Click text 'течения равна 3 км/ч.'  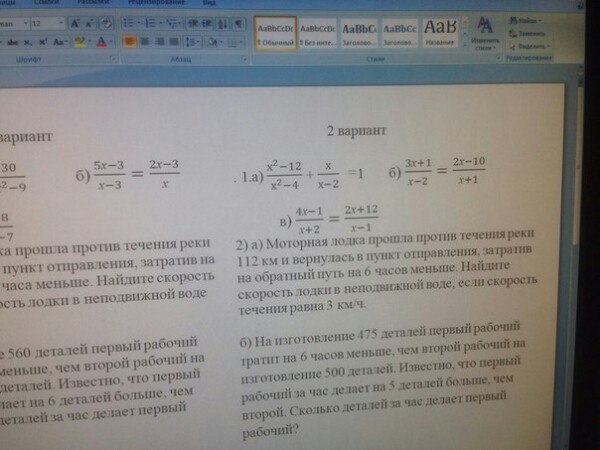tap(302, 307)
